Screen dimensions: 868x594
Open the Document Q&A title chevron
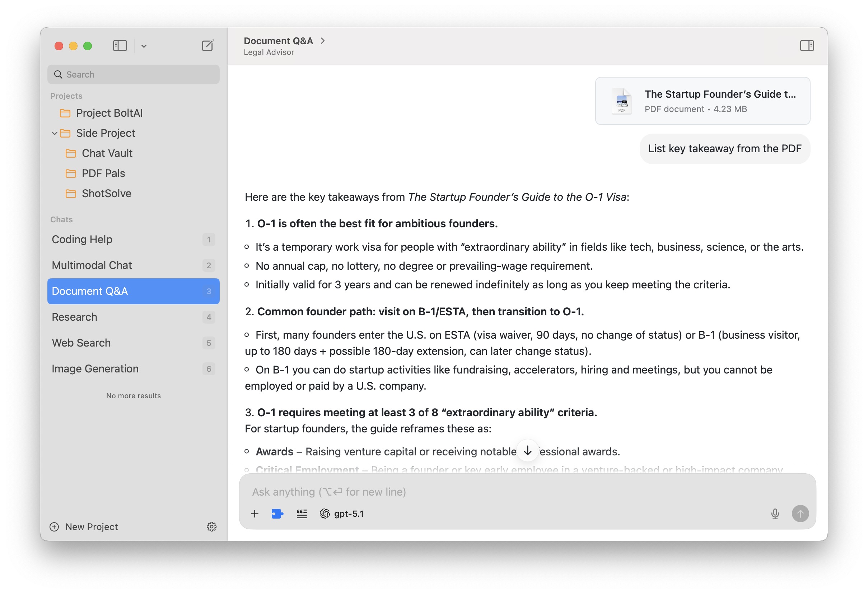323,41
